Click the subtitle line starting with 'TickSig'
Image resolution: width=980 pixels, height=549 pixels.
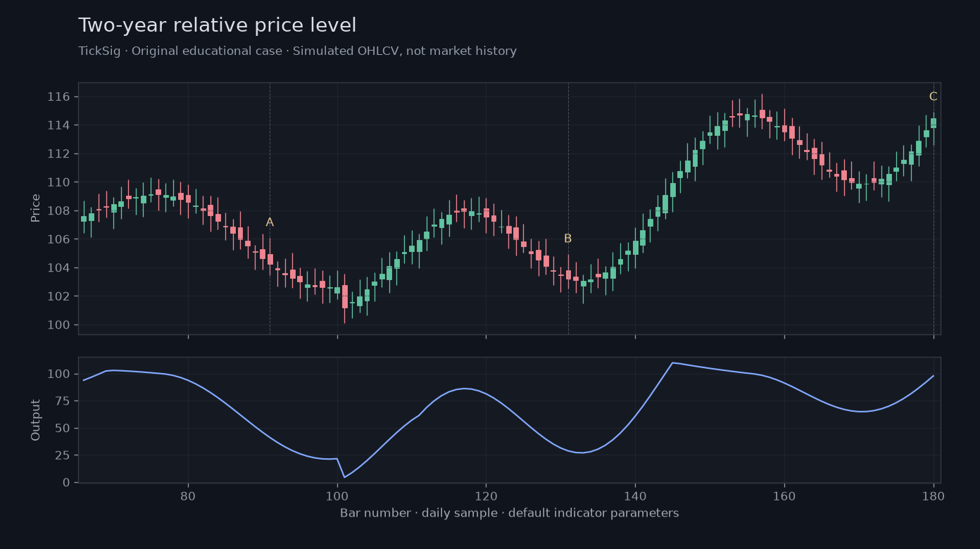[297, 51]
